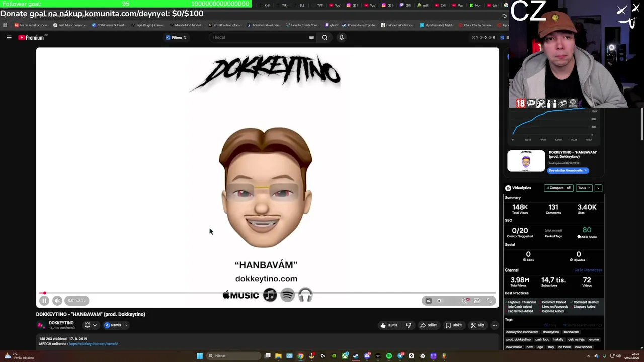The width and height of the screenshot is (644, 362).
Task: Start voice search with the microphone icon
Action: coord(341,37)
